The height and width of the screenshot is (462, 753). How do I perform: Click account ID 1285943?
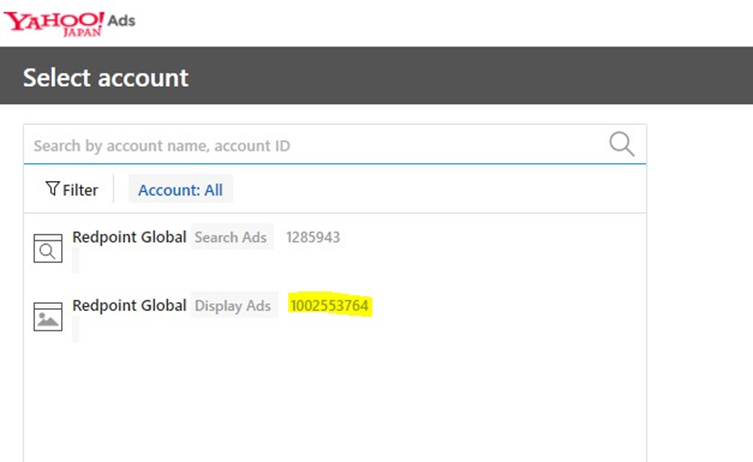click(313, 237)
